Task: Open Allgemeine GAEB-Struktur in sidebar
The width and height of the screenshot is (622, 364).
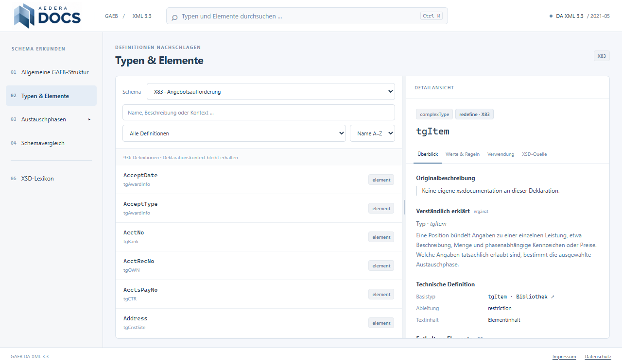Action: tap(51, 72)
